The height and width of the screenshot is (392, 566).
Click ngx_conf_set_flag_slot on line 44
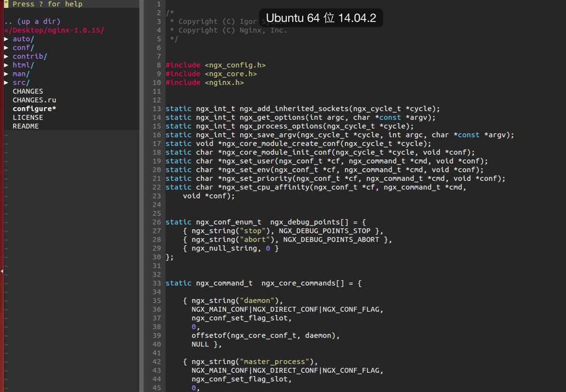click(242, 379)
